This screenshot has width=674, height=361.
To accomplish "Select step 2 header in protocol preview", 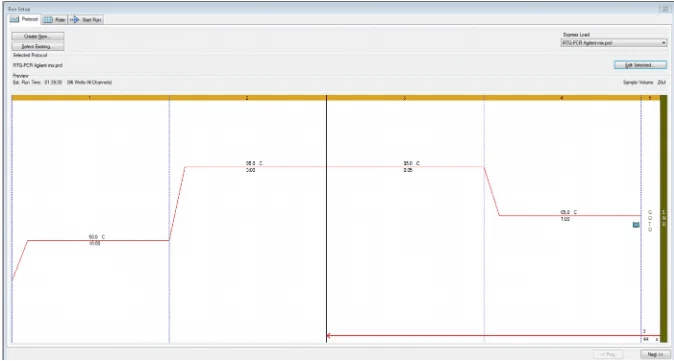I will tap(248, 98).
